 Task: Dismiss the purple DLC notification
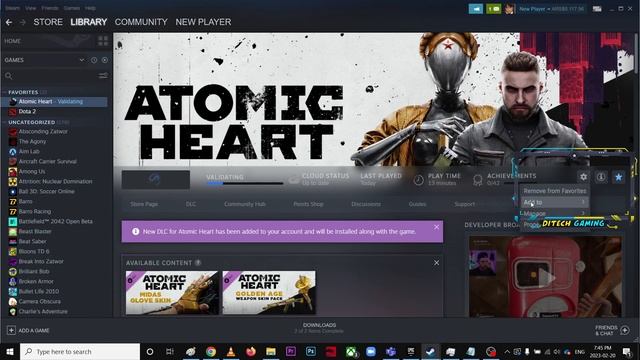click(x=436, y=227)
